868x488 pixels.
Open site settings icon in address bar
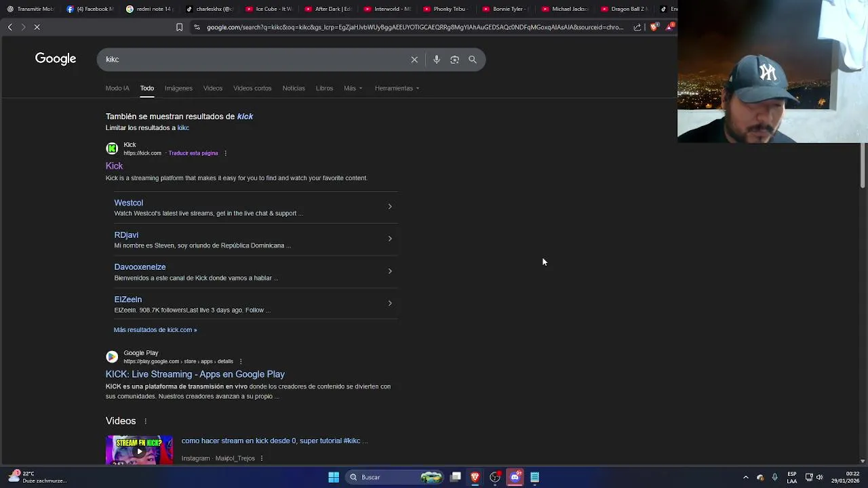click(x=197, y=27)
